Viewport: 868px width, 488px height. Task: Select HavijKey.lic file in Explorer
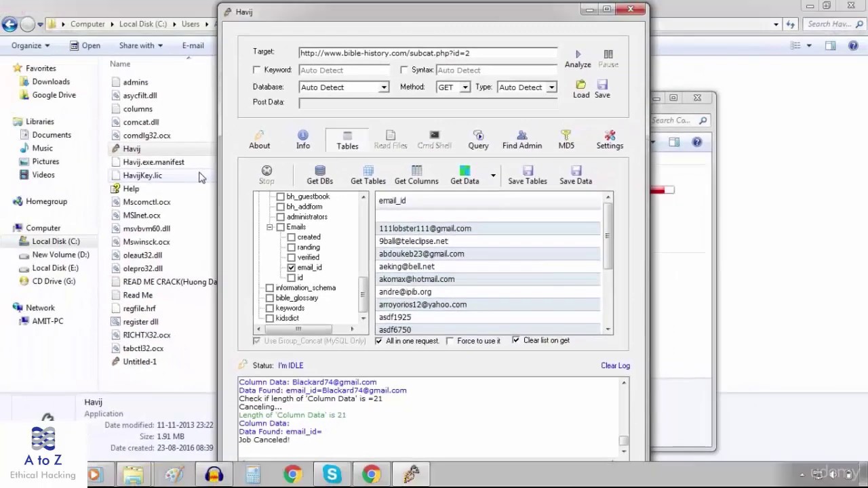click(142, 176)
